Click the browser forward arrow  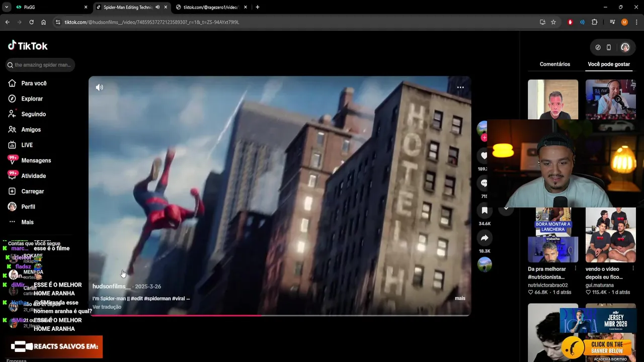[19, 22]
